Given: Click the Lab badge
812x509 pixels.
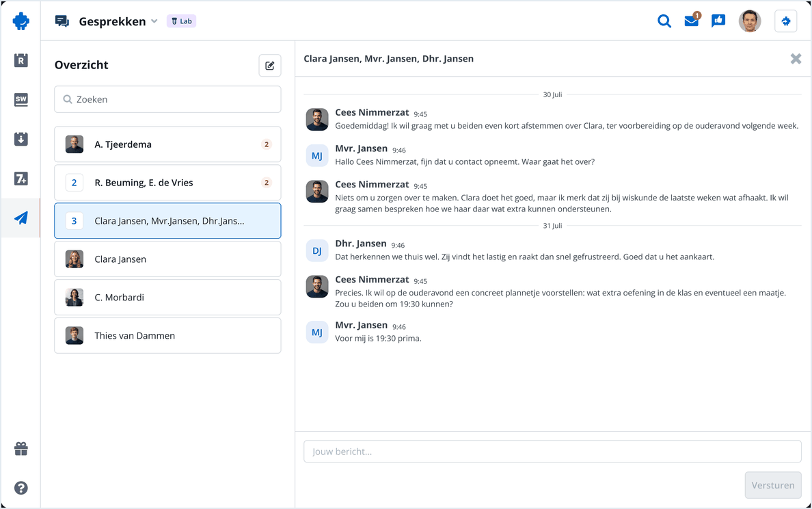Looking at the screenshot, I should pyautogui.click(x=181, y=21).
